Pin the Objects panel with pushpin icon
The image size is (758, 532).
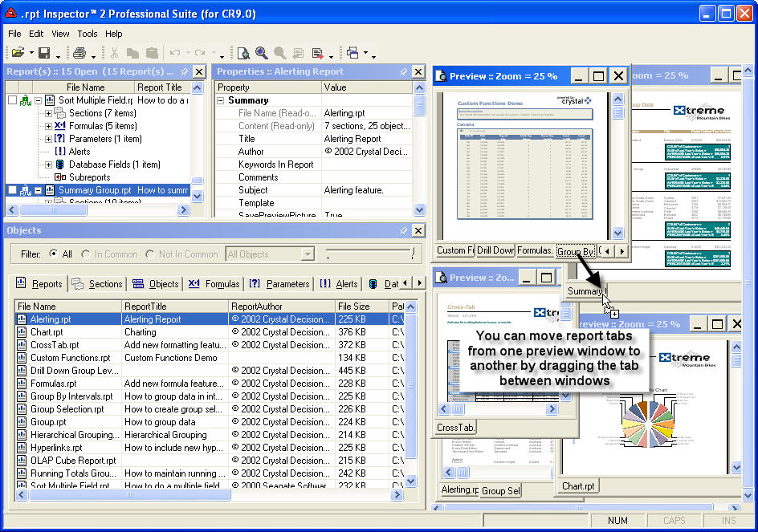coord(403,230)
